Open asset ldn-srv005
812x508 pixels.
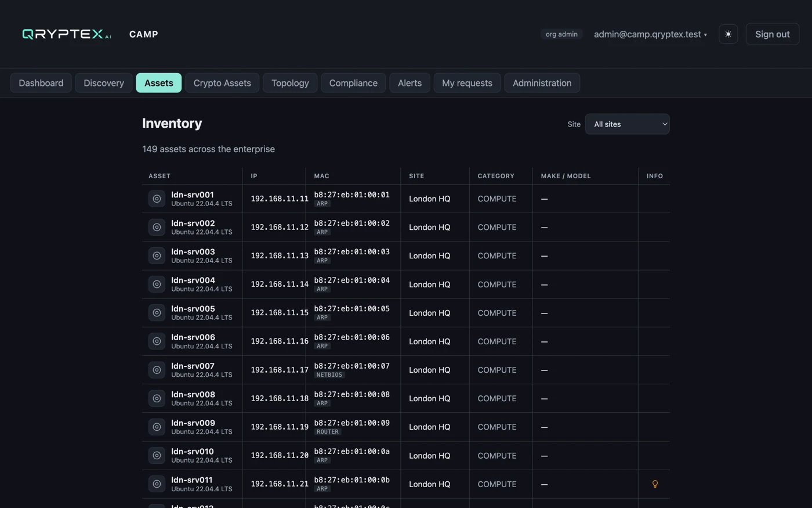coord(193,308)
